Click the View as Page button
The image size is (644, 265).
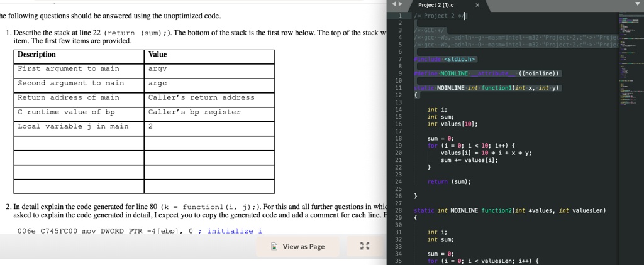[x=298, y=247]
